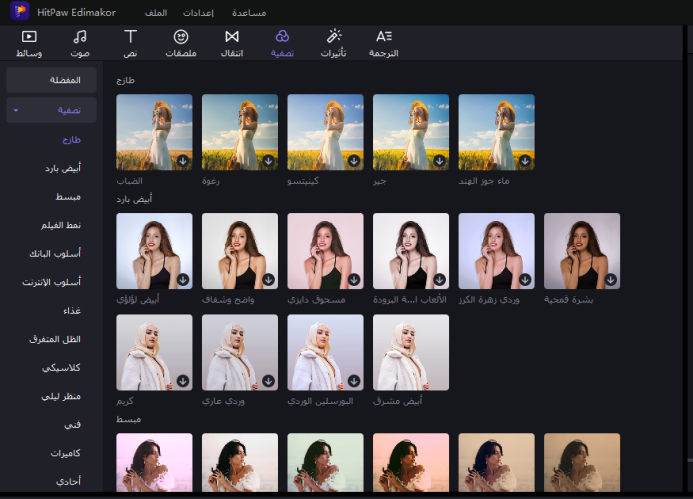
Task: Select the الظل المتفرق sidebar category
Action: tap(55, 339)
